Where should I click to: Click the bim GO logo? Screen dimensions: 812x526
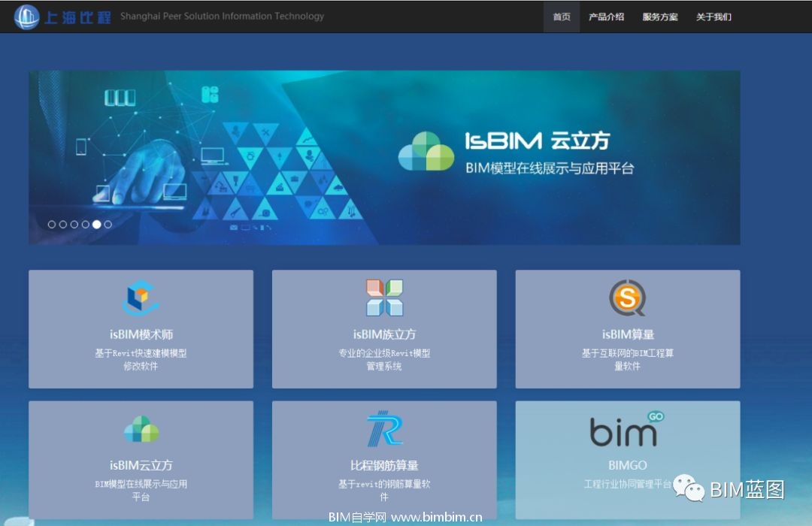click(627, 428)
